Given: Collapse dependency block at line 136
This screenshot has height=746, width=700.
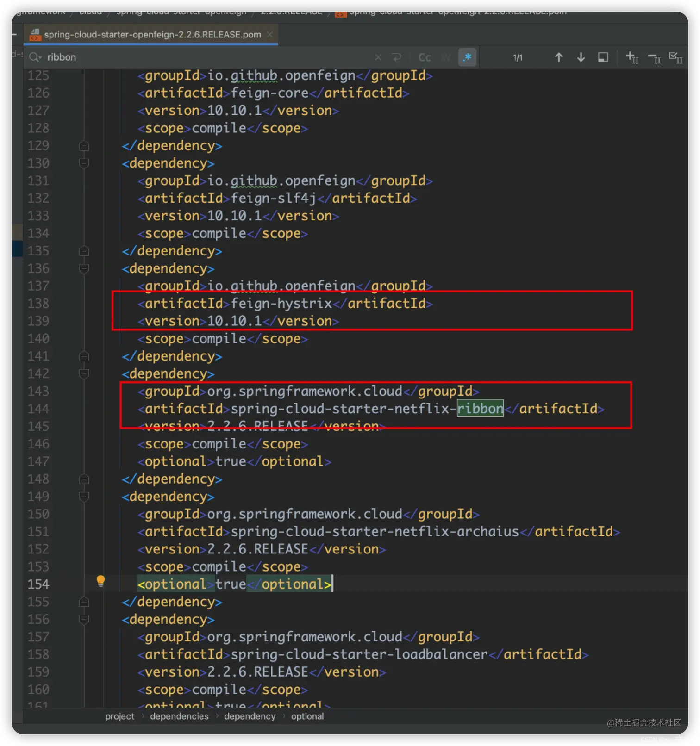Looking at the screenshot, I should coord(84,268).
